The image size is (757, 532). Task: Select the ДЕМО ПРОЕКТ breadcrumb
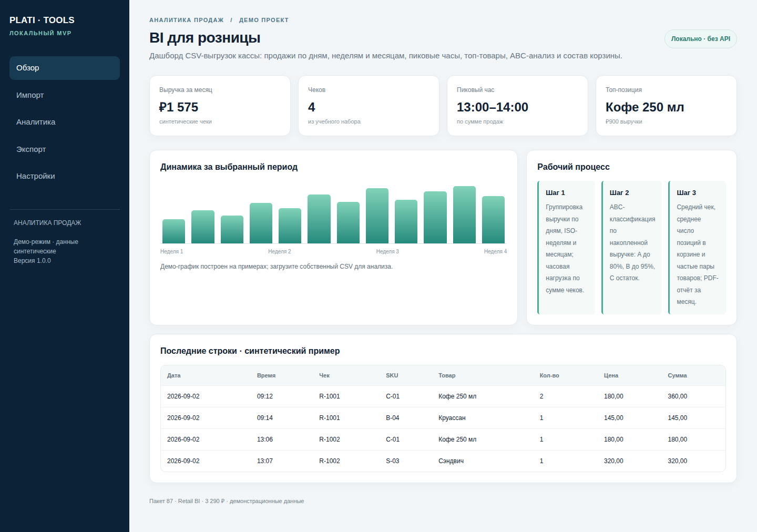(x=264, y=20)
